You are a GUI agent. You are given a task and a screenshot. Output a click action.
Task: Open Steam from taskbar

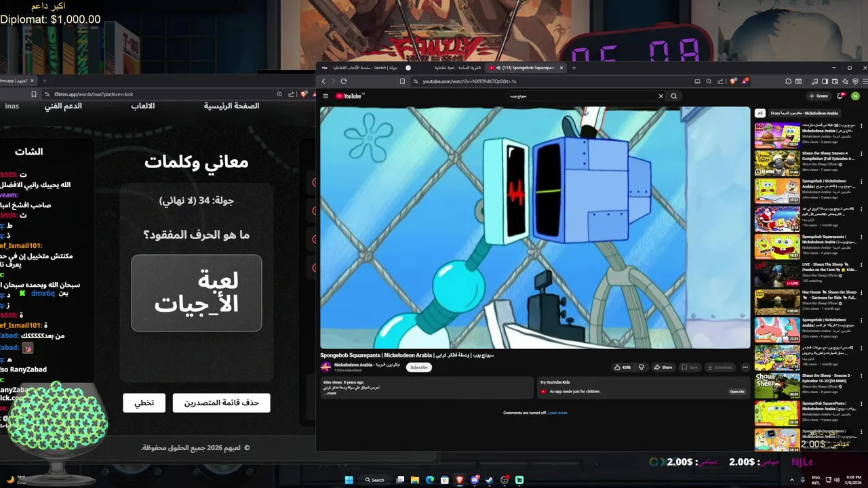tap(490, 480)
